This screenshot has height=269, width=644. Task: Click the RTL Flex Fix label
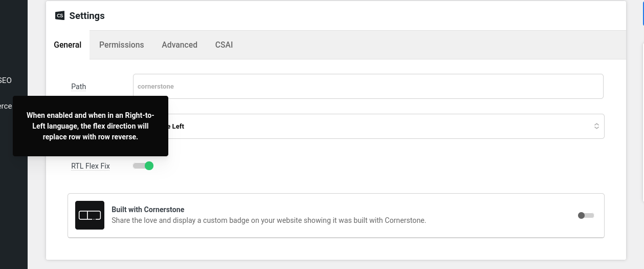click(x=91, y=166)
